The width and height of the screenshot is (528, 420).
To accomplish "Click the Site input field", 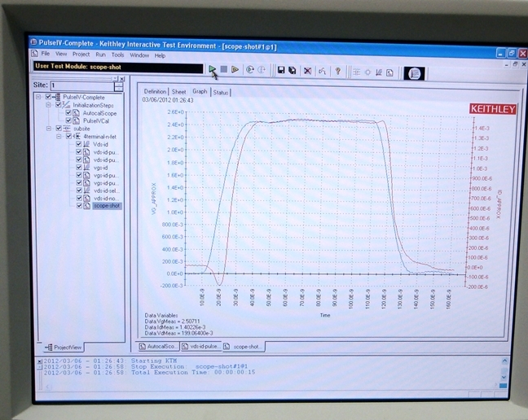I will coord(83,86).
